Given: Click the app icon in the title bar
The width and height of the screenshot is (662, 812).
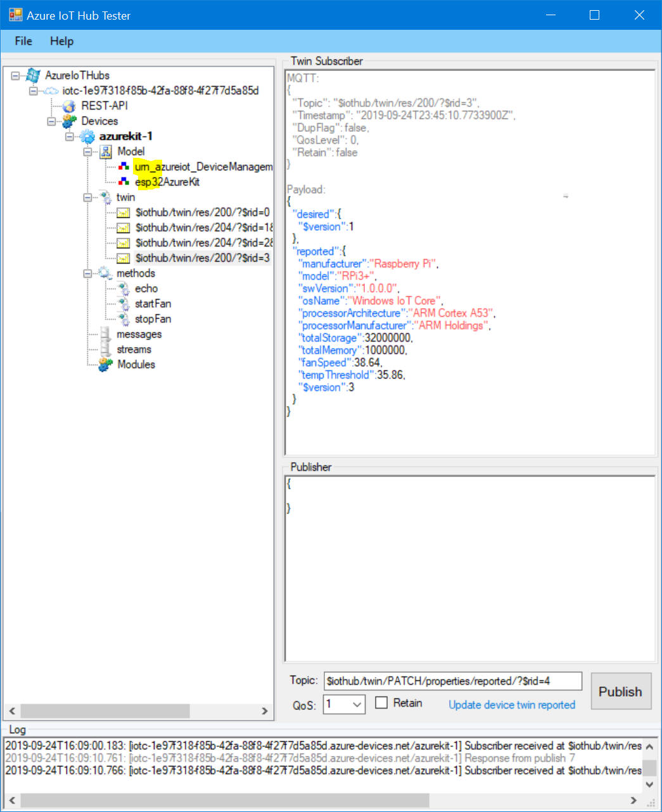Looking at the screenshot, I should tap(15, 15).
